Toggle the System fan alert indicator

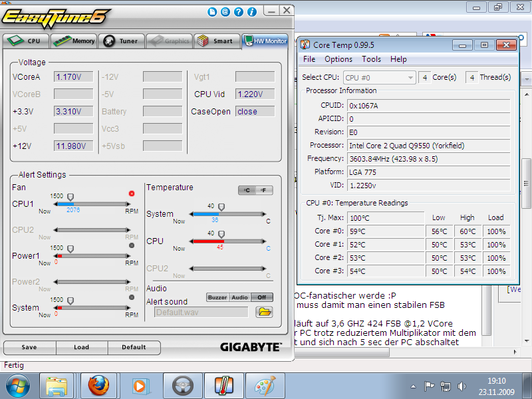click(x=132, y=297)
